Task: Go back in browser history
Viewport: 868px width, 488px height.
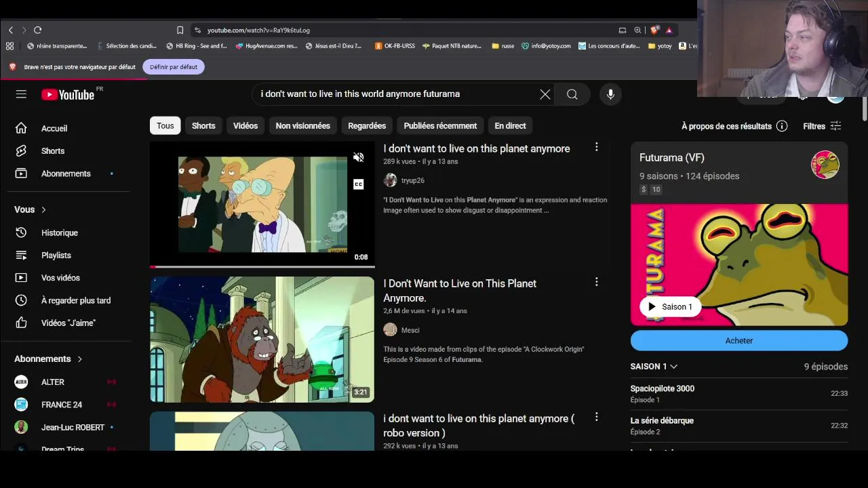Action: (x=11, y=30)
